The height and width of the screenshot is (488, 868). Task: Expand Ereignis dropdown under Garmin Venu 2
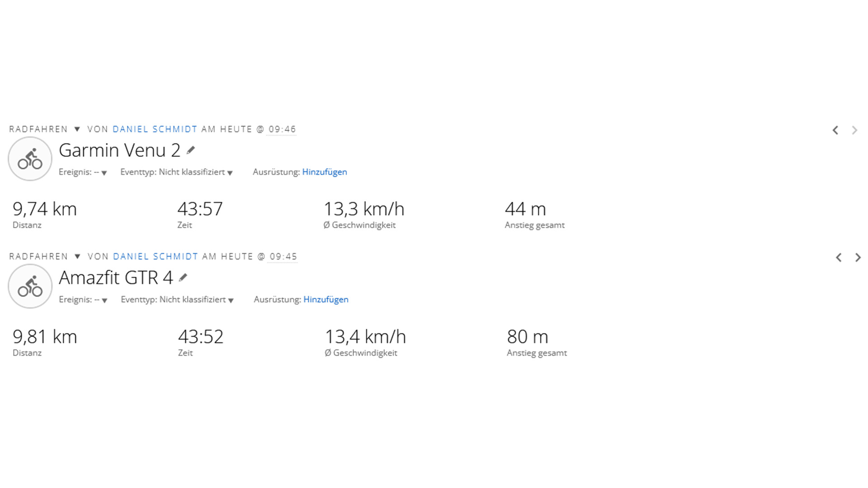tap(104, 173)
